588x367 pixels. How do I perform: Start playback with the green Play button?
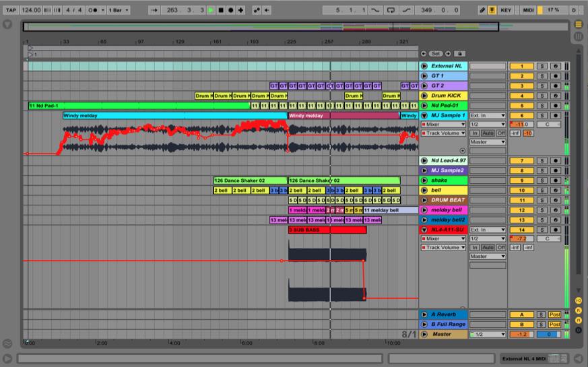pos(211,10)
